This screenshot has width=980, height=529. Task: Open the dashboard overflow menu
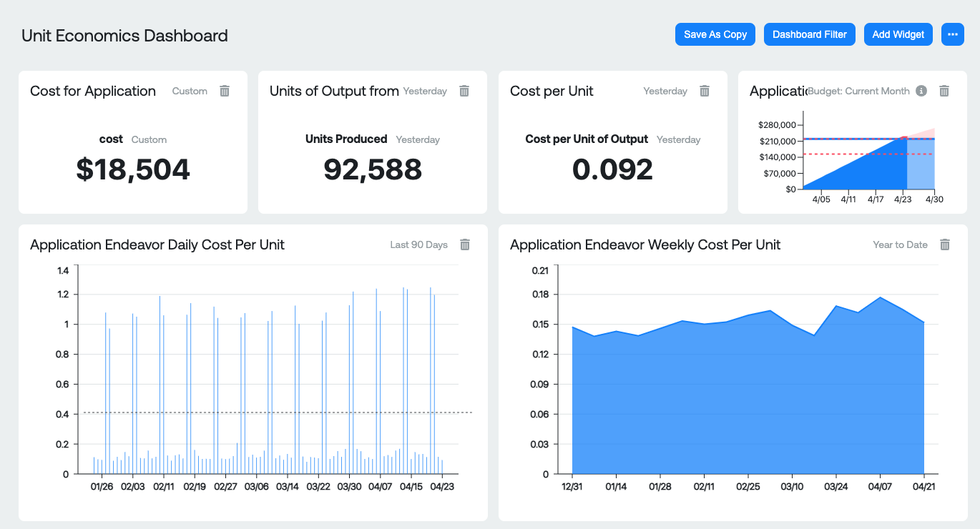[952, 34]
